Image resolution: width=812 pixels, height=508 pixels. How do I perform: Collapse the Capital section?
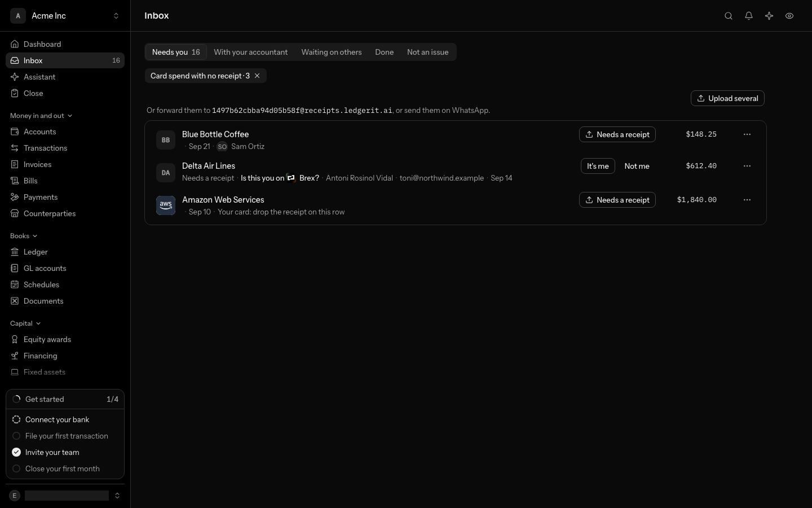25,323
